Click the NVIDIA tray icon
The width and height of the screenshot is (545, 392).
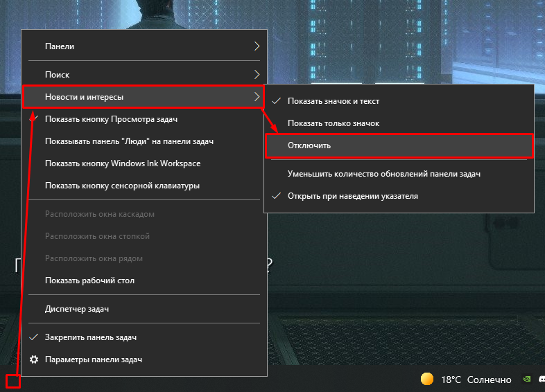pyautogui.click(x=527, y=379)
